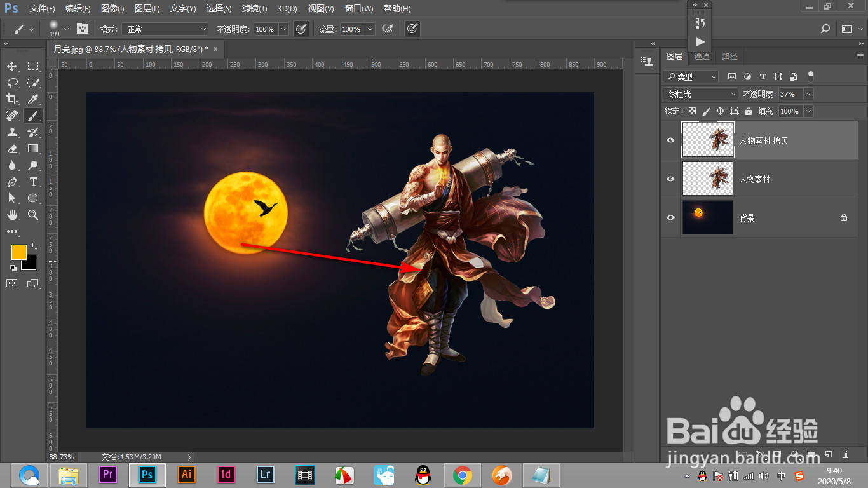This screenshot has width=868, height=488.
Task: Switch to the 路径 panel tab
Action: coord(729,57)
